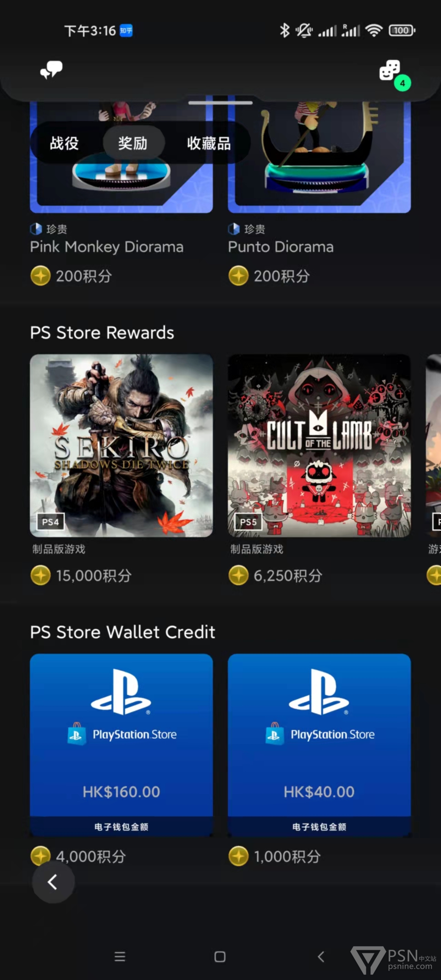
Task: Select the HK$40.00 wallet credit card
Action: click(x=319, y=745)
